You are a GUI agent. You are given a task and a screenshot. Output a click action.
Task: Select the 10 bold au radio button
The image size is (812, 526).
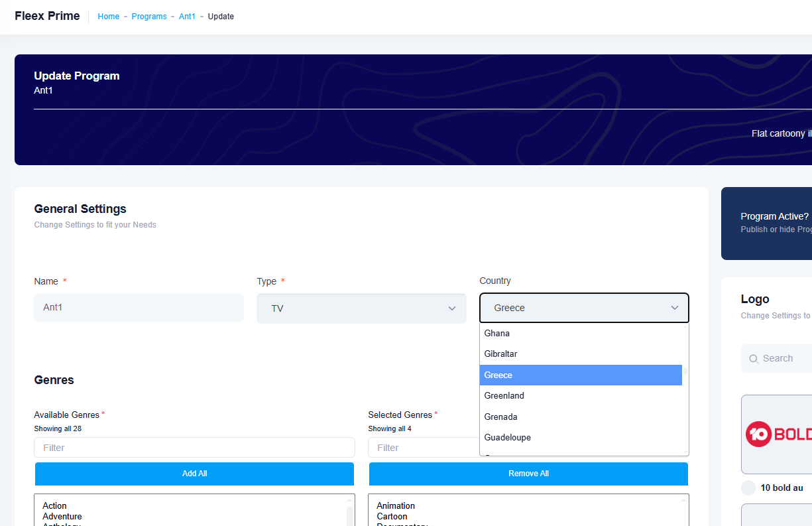point(748,488)
